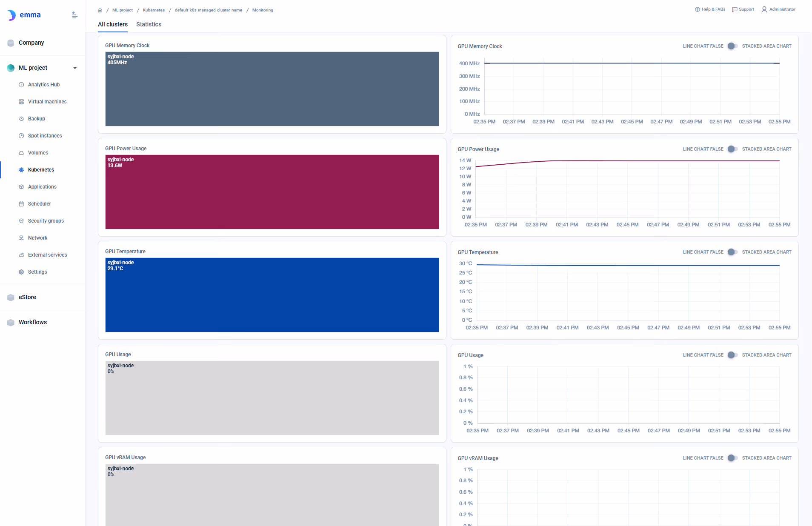Click the Settings gear icon
This screenshot has width=812, height=526.
[21, 272]
